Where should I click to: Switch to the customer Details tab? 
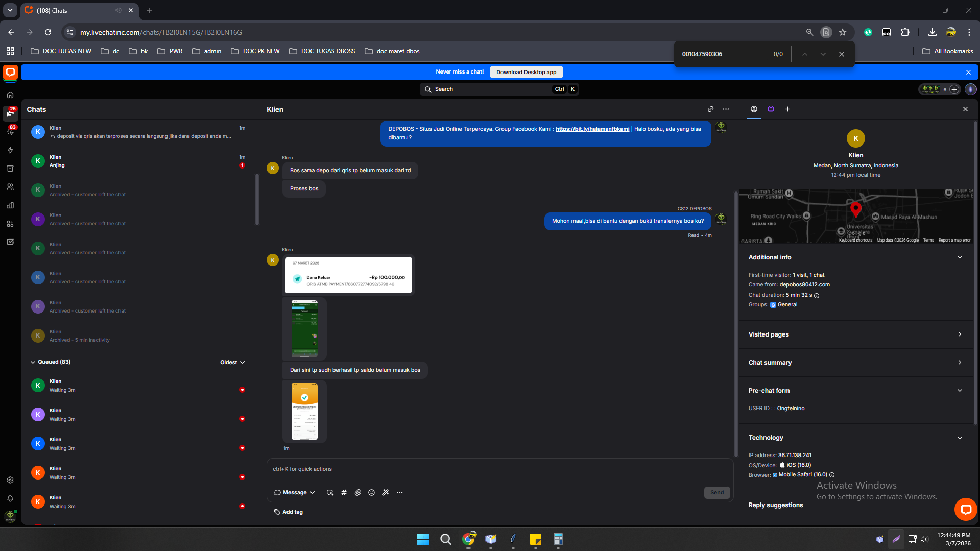(754, 109)
